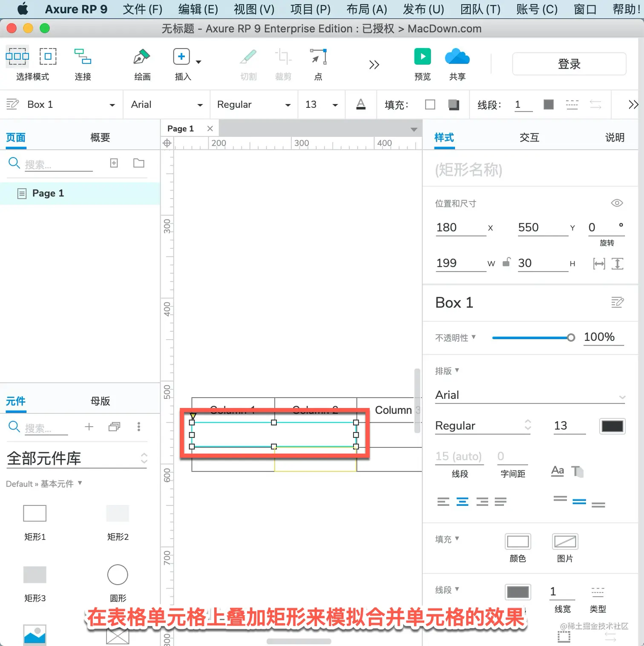
Task: Click the fit width to text icon
Action: point(599,264)
